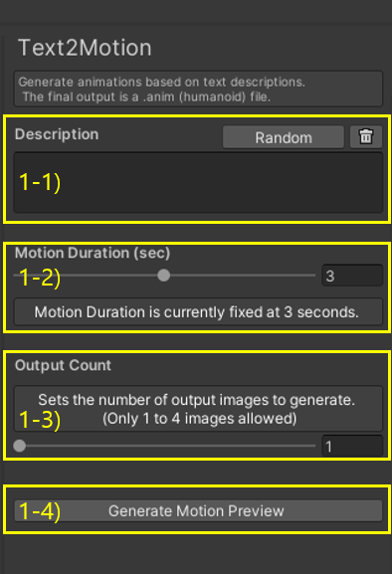Click the Generate Motion Preview button
The image size is (392, 574).
(198, 510)
